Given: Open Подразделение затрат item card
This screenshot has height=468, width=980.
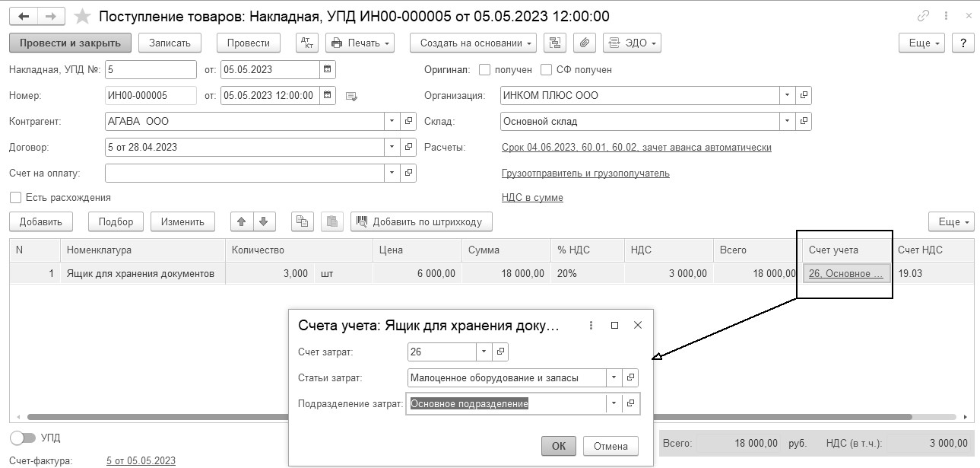Looking at the screenshot, I should click(x=630, y=403).
